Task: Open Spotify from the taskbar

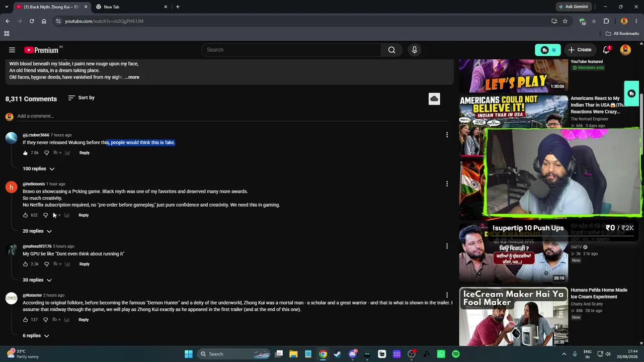Action: (x=455, y=354)
